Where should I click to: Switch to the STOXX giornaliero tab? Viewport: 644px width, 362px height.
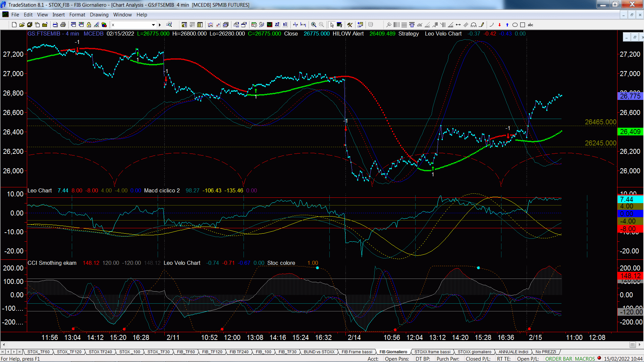pyautogui.click(x=474, y=352)
